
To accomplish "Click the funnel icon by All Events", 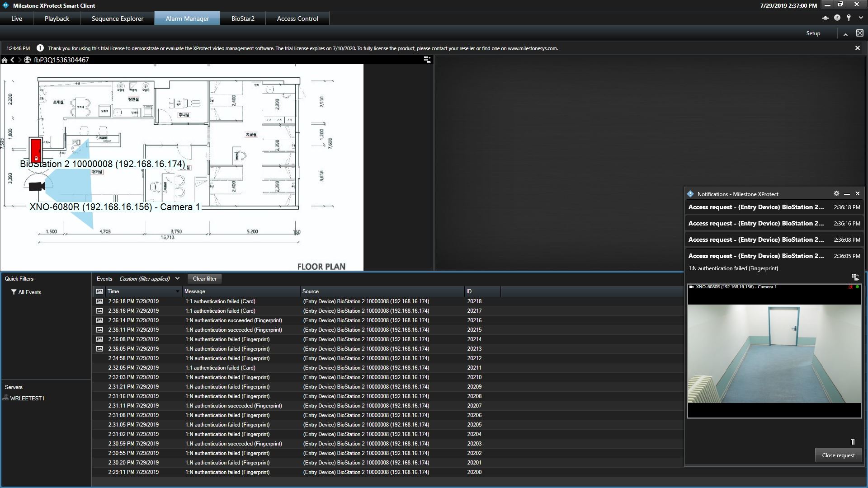I will (x=14, y=292).
